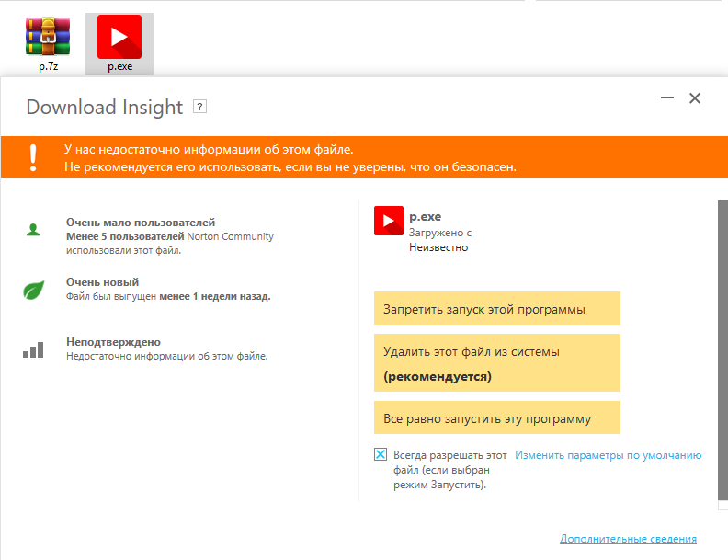This screenshot has height=560, width=728.
Task: Select the p.7z archive file icon
Action: [48, 37]
